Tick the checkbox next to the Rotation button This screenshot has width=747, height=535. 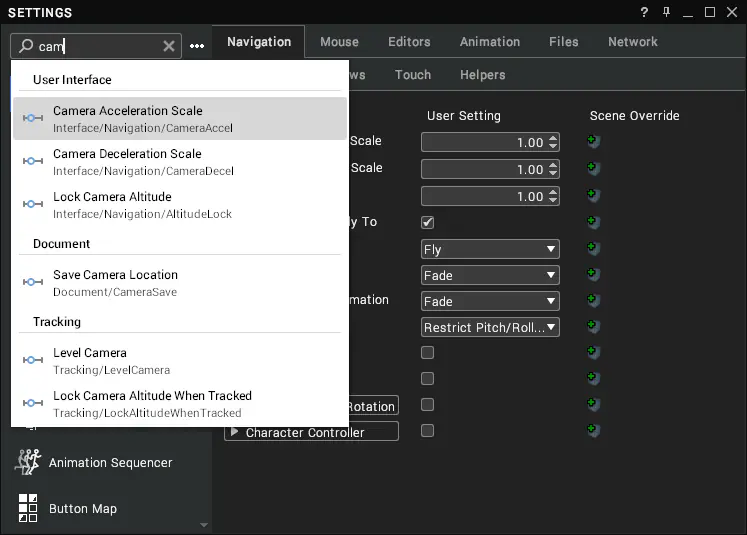(427, 404)
